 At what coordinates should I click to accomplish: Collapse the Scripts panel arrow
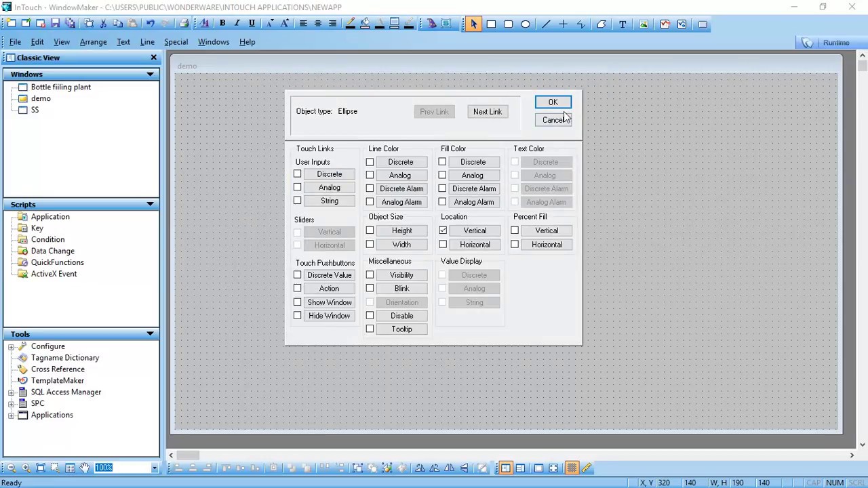pos(150,205)
